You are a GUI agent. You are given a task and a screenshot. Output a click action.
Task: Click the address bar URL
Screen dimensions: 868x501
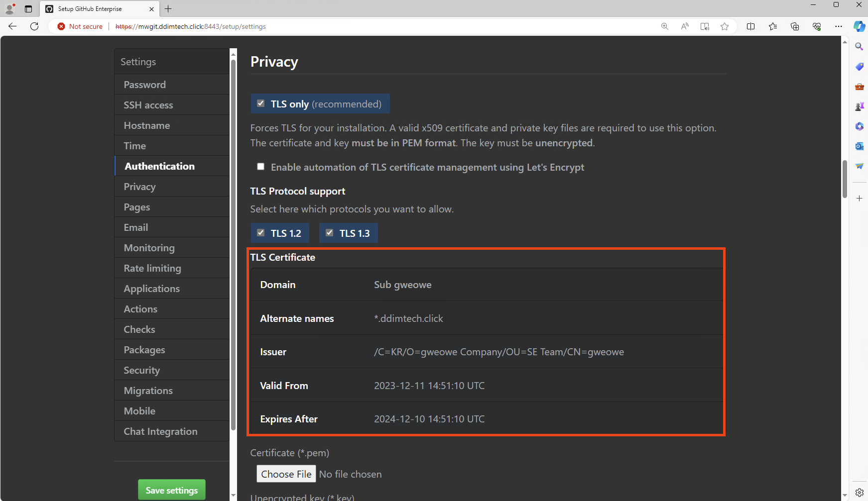191,26
